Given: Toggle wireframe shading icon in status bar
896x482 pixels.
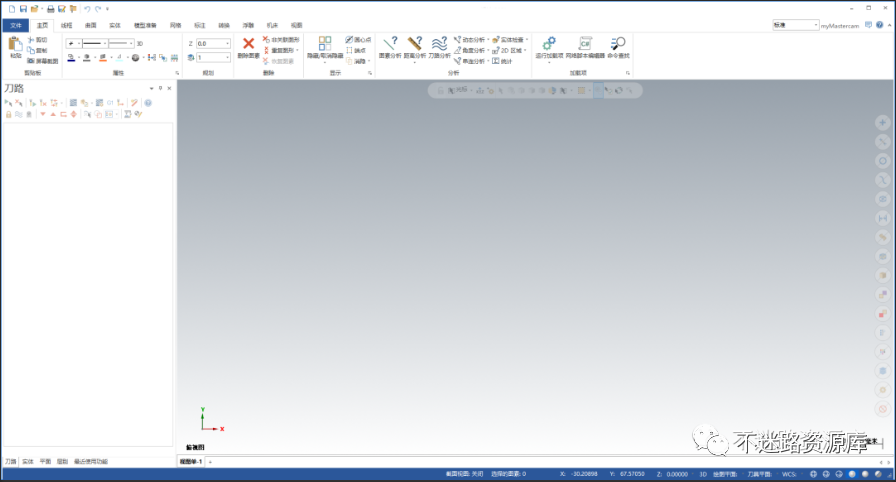Looking at the screenshot, I should tap(813, 474).
